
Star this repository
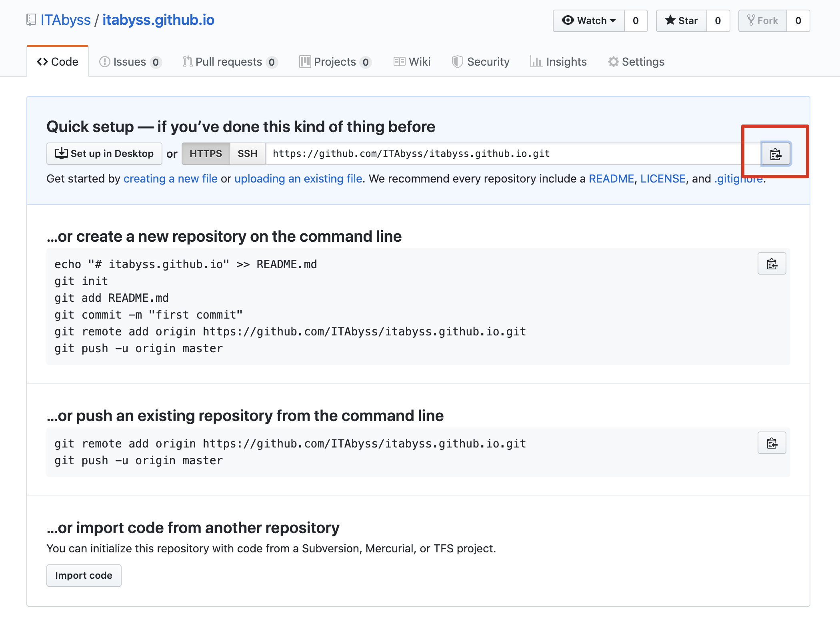coord(682,21)
